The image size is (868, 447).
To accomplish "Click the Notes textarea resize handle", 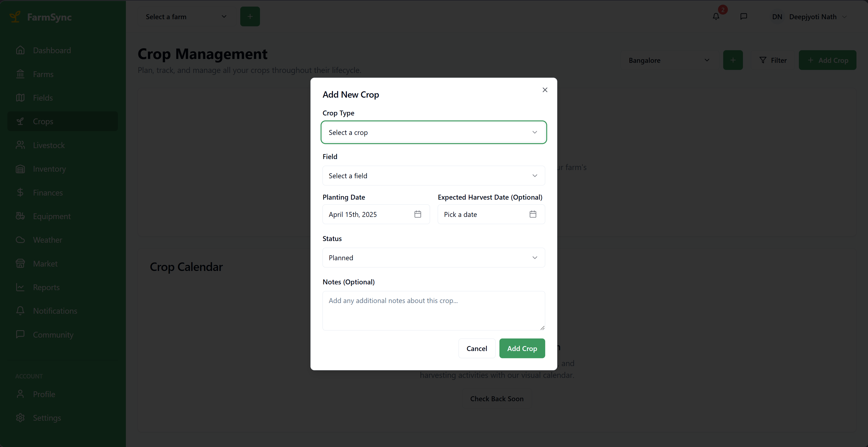I will pos(542,328).
